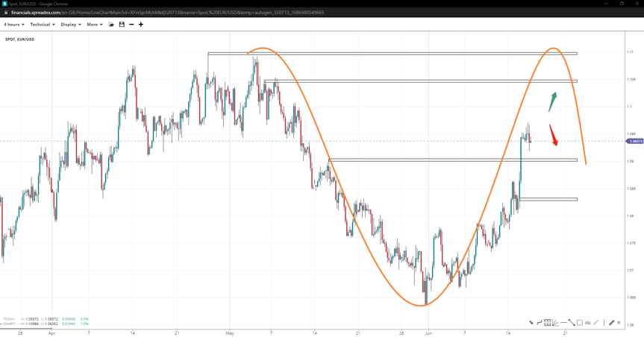Image resolution: width=644 pixels, height=337 pixels.
Task: Click the open chart folder icon
Action: pos(111,25)
